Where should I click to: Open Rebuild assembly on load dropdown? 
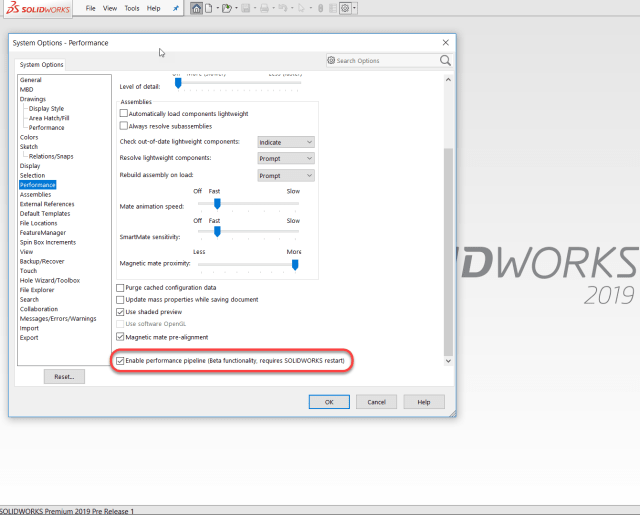[286, 175]
